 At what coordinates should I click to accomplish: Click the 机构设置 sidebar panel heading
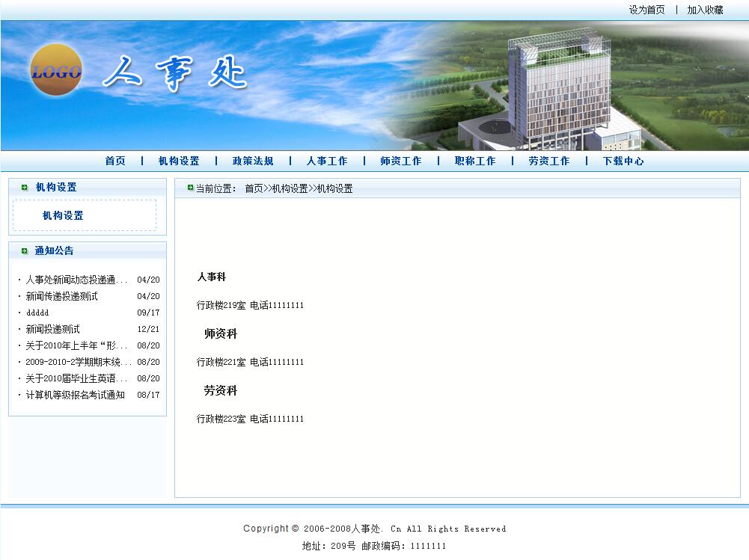tap(56, 188)
